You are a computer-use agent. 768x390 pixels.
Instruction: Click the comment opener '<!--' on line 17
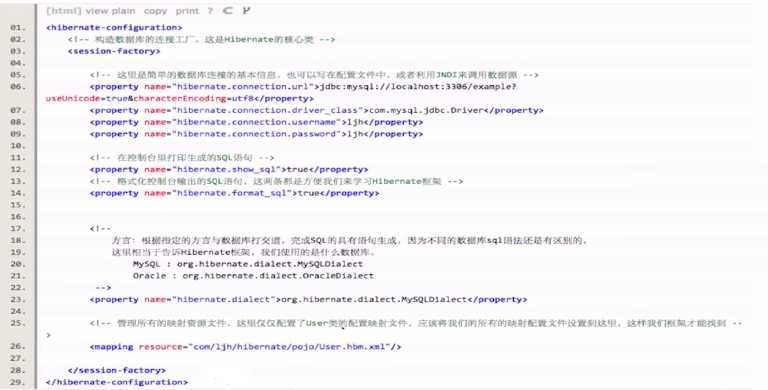pyautogui.click(x=100, y=228)
